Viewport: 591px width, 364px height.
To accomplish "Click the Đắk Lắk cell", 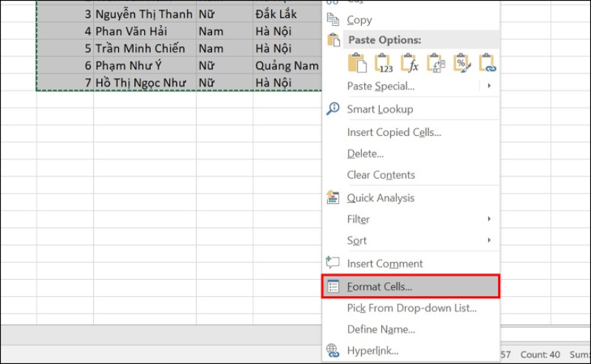I will click(287, 14).
